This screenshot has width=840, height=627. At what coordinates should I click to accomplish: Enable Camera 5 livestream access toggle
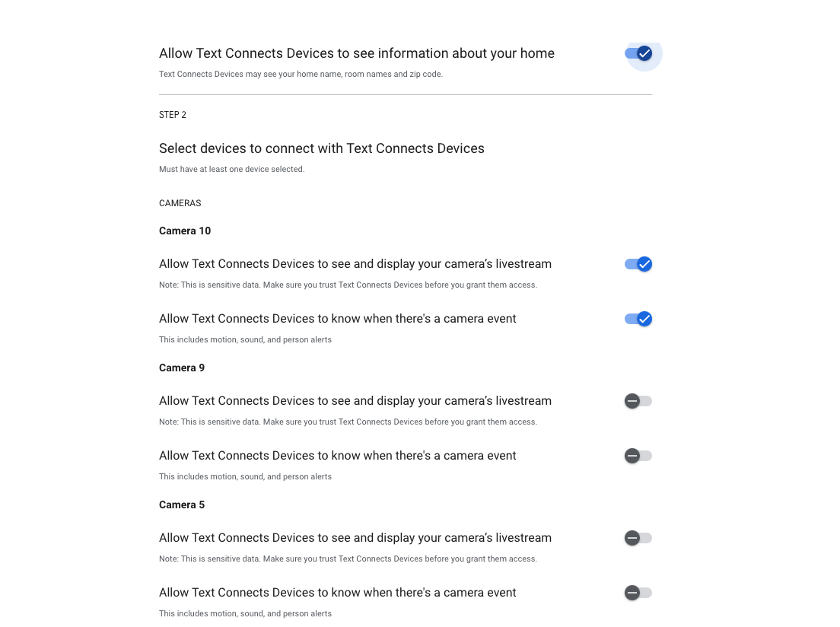pos(638,538)
